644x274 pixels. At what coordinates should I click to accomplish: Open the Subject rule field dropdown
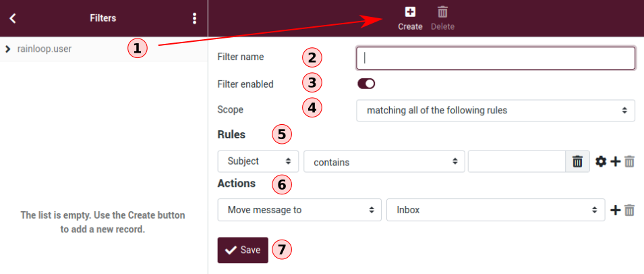coord(258,161)
